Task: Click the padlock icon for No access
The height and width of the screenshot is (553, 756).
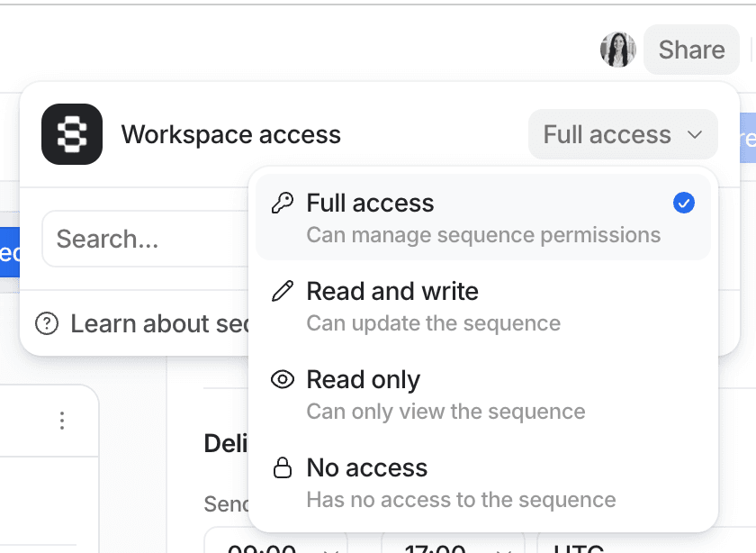Action: [283, 468]
